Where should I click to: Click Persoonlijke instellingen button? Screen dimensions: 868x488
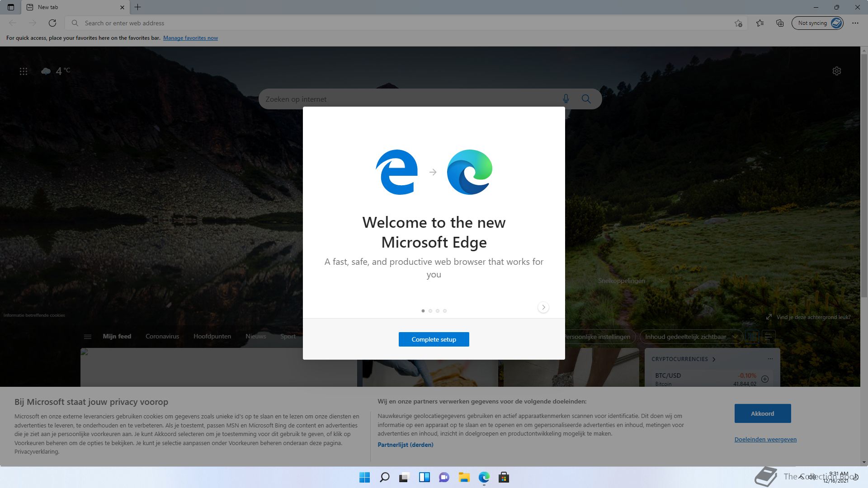pyautogui.click(x=600, y=337)
